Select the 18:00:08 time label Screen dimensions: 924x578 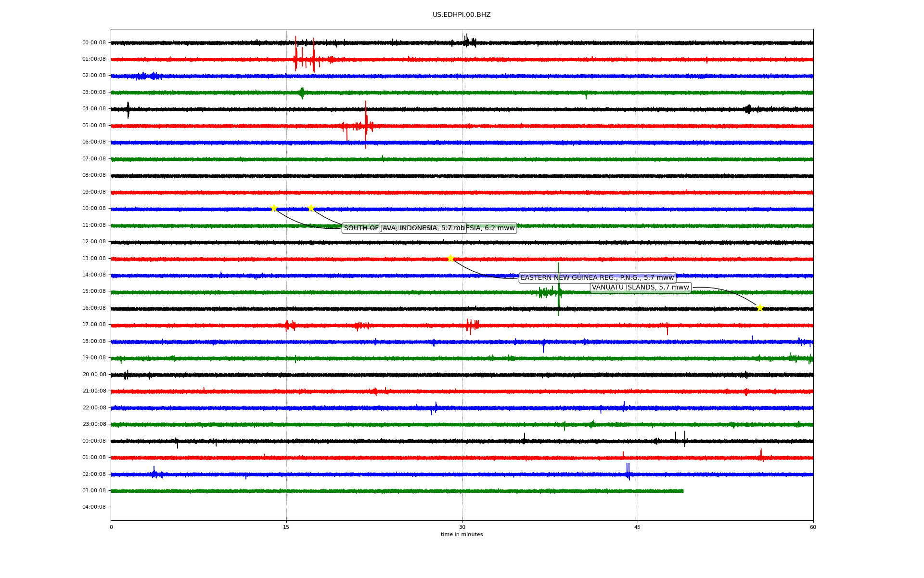click(x=94, y=342)
